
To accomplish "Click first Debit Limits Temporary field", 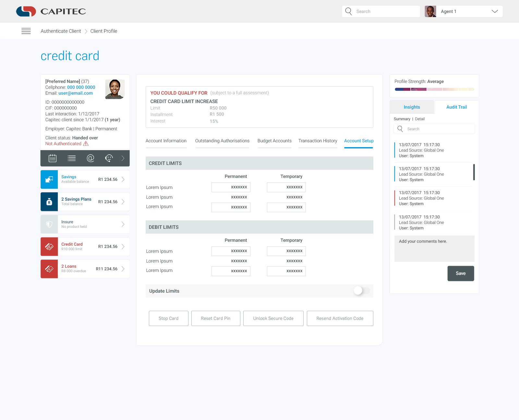I will 286,251.
